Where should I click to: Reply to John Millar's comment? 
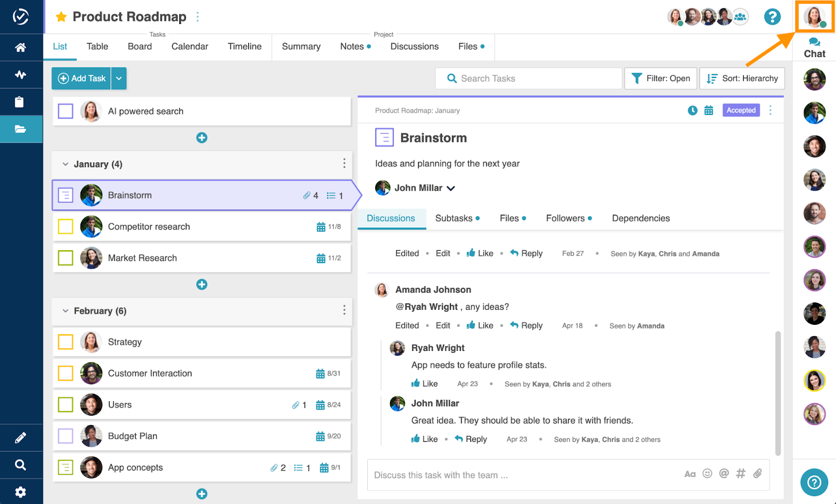coord(471,439)
